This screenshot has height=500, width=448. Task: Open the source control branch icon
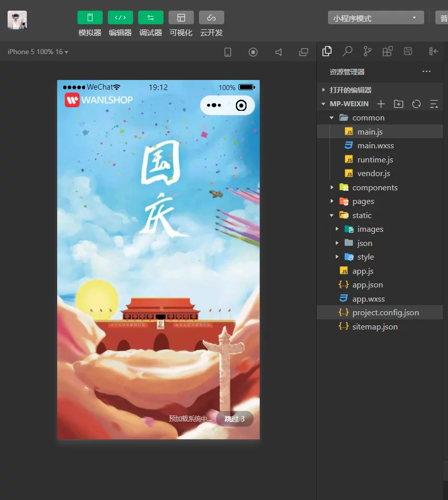click(x=368, y=51)
